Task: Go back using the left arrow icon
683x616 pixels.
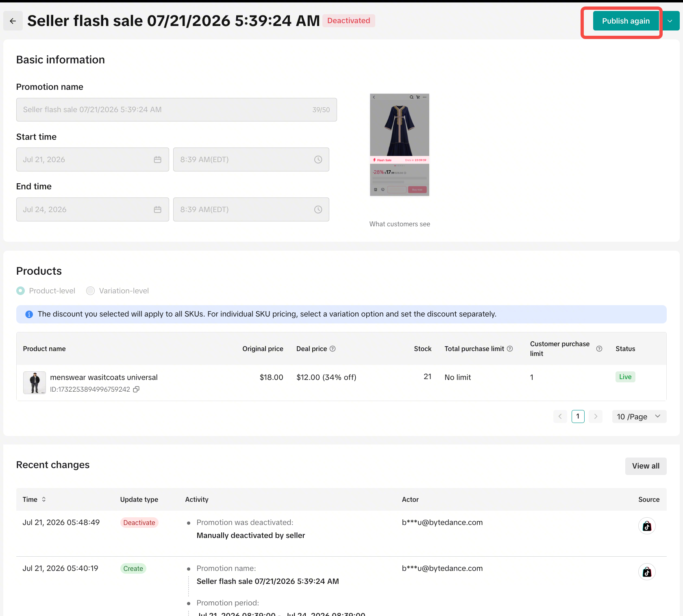Action: point(13,21)
